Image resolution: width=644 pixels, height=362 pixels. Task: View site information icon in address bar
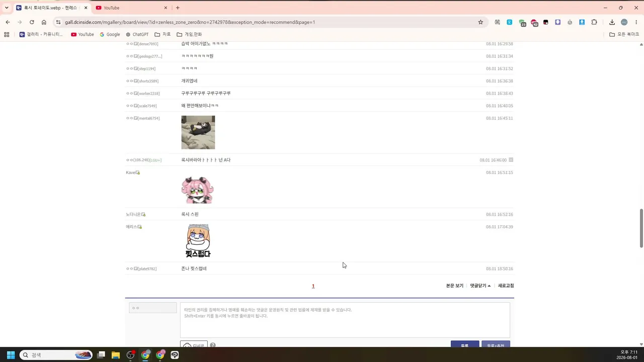(x=58, y=22)
